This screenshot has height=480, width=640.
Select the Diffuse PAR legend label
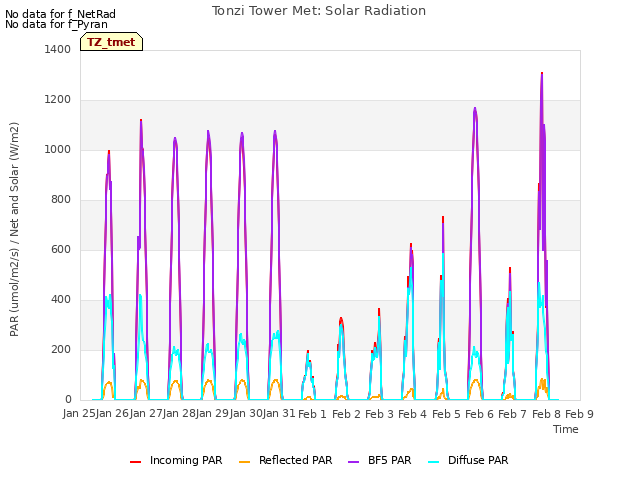[478, 460]
